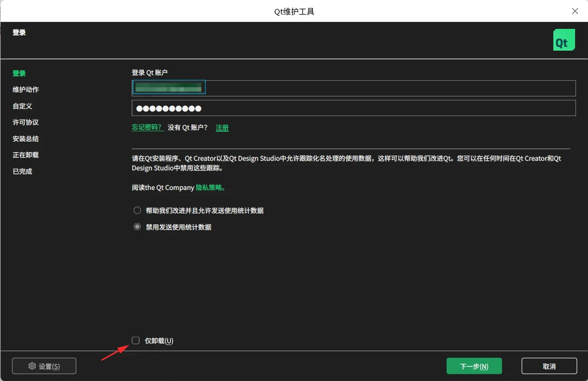Viewport: 588px width, 381px height.
Task: Enable the 仅卸载(U) checkbox
Action: (135, 340)
